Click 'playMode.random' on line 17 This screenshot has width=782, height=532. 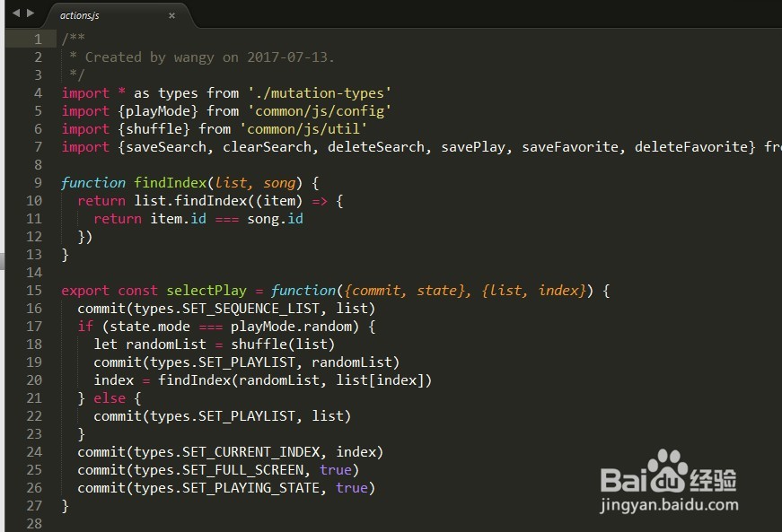291,327
